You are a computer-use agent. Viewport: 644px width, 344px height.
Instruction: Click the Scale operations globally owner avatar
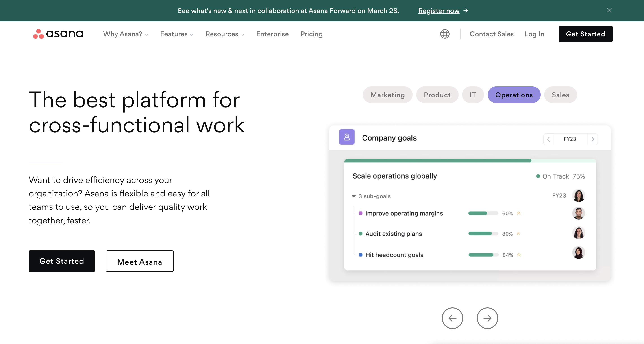[x=579, y=195]
